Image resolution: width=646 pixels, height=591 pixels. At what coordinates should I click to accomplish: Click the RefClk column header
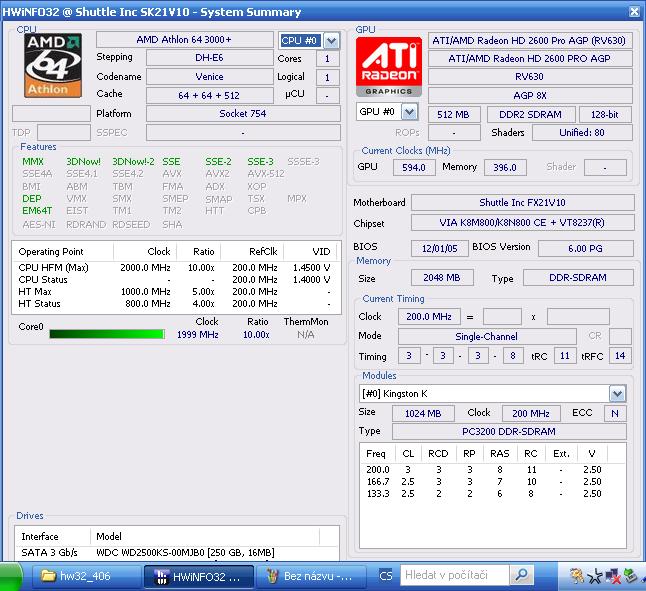point(252,252)
